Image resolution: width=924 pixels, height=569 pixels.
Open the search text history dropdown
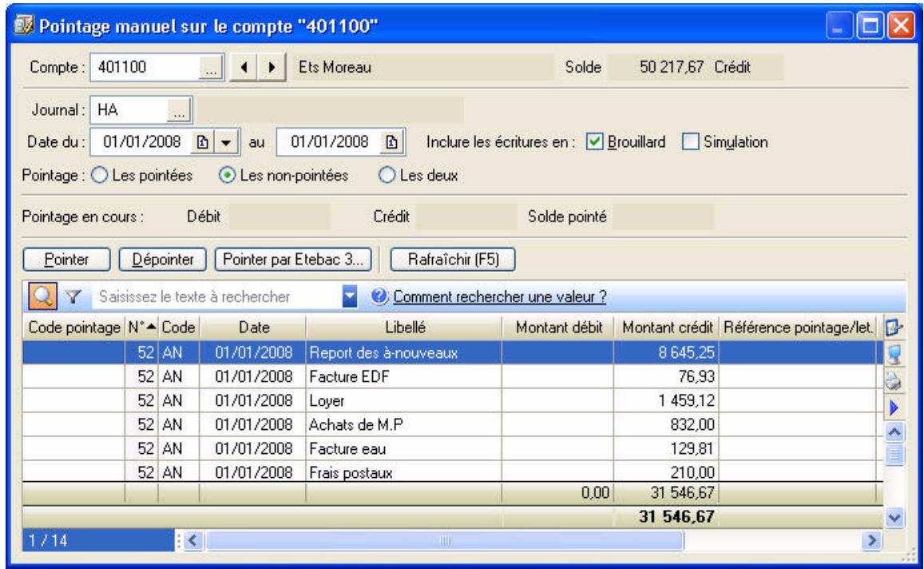350,296
